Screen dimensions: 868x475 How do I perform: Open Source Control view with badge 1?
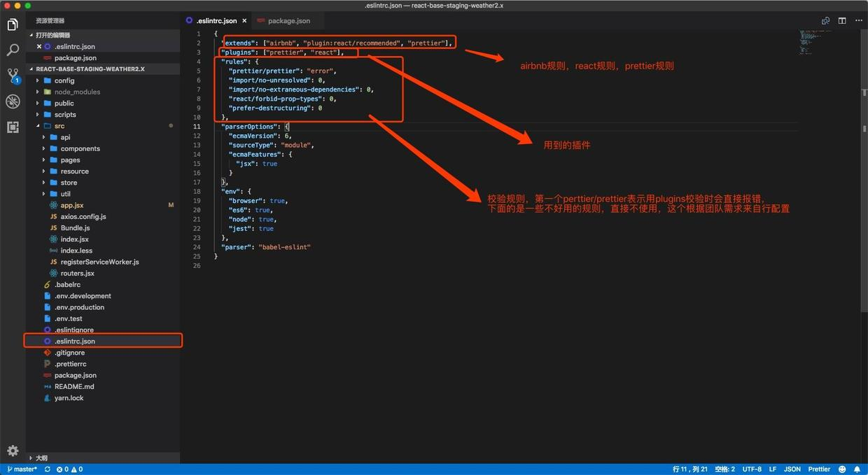tap(13, 76)
